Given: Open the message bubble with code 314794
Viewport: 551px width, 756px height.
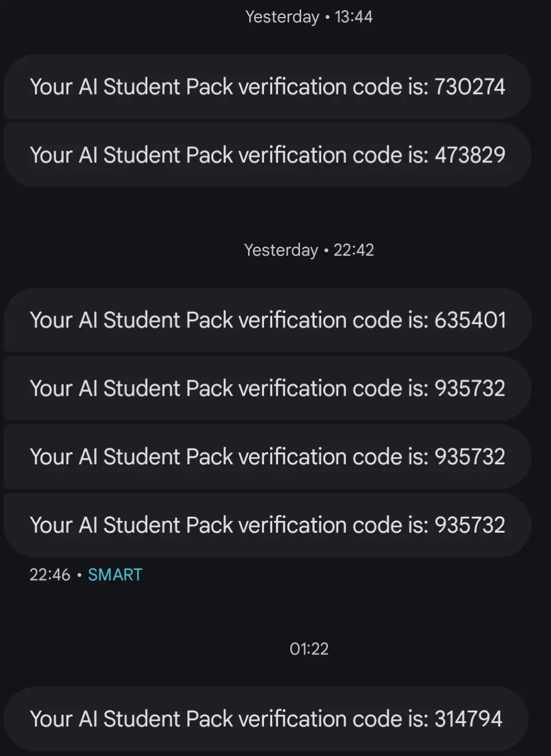Looking at the screenshot, I should (266, 719).
